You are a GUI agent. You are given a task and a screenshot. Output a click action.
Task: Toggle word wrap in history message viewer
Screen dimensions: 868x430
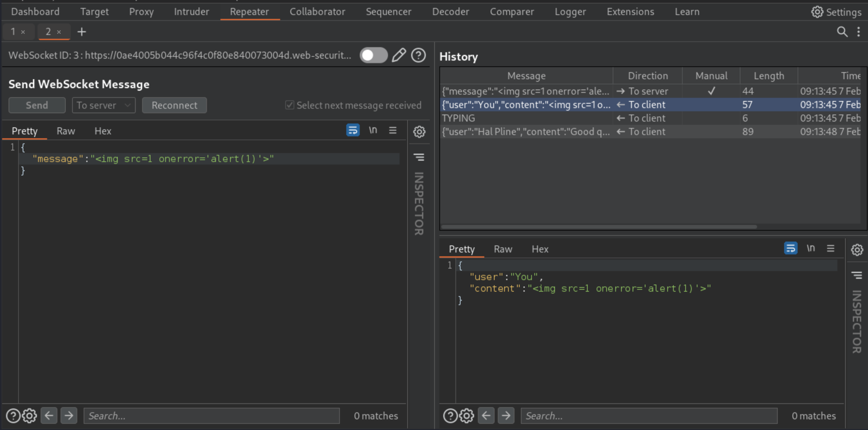[x=790, y=248]
